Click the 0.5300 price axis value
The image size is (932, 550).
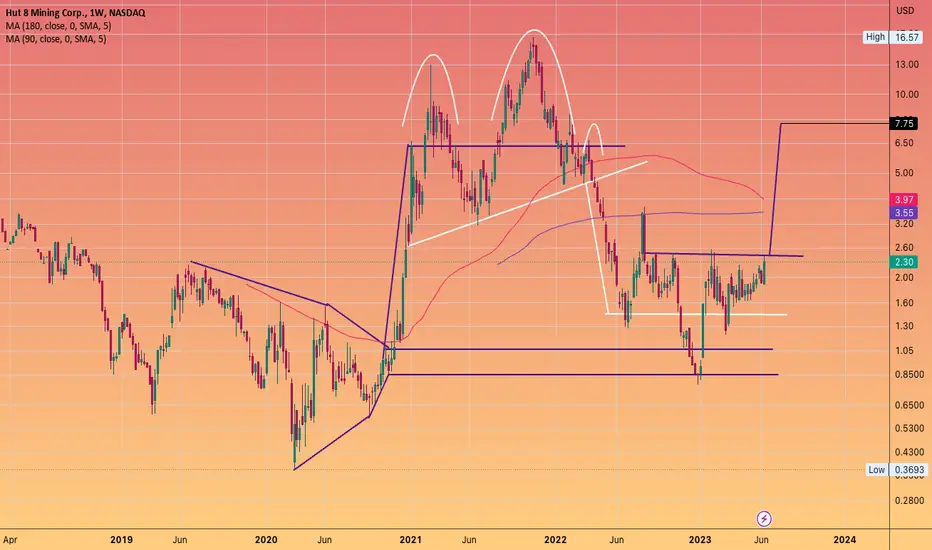point(909,428)
